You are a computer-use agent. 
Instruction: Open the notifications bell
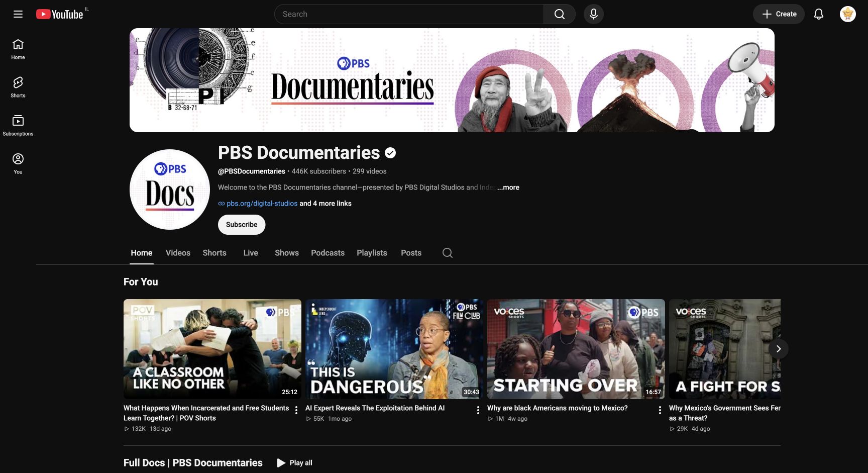[x=818, y=14]
